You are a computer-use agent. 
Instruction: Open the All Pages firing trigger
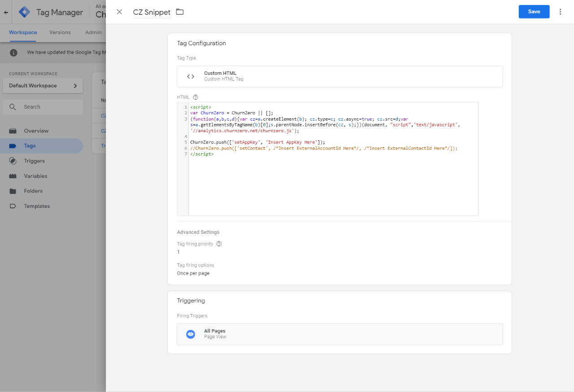click(x=339, y=334)
